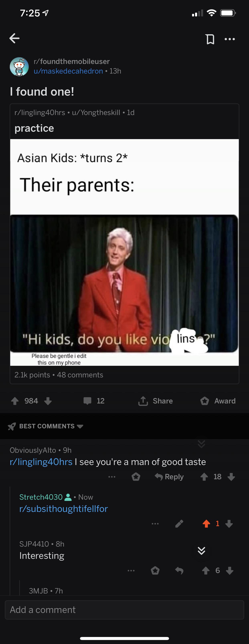Collapse SJP4410's comment with double chevron
The image size is (249, 644).
[x=201, y=551]
